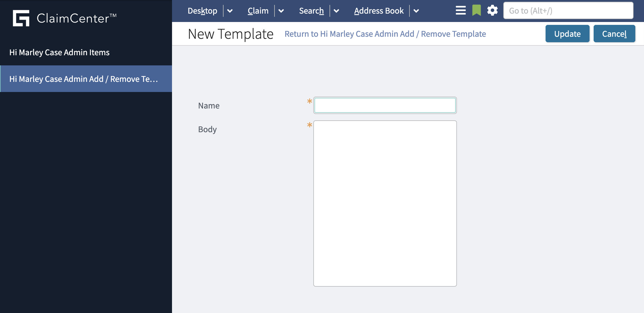The image size is (644, 313).
Task: Expand the Address Book dropdown arrow
Action: [x=416, y=11]
